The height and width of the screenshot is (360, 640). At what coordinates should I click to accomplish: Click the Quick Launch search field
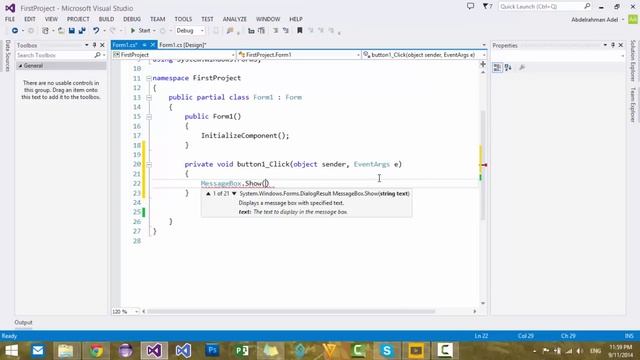(x=541, y=7)
